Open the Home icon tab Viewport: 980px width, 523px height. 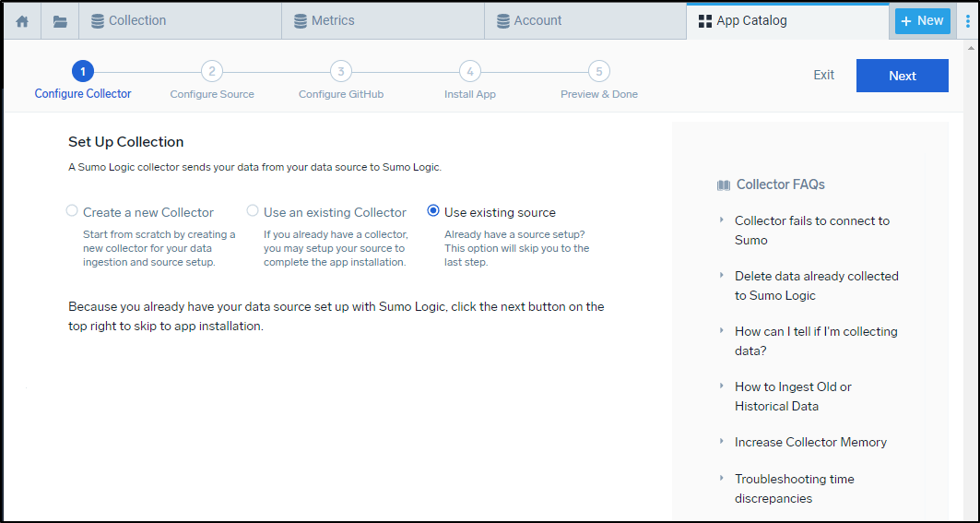click(x=22, y=21)
